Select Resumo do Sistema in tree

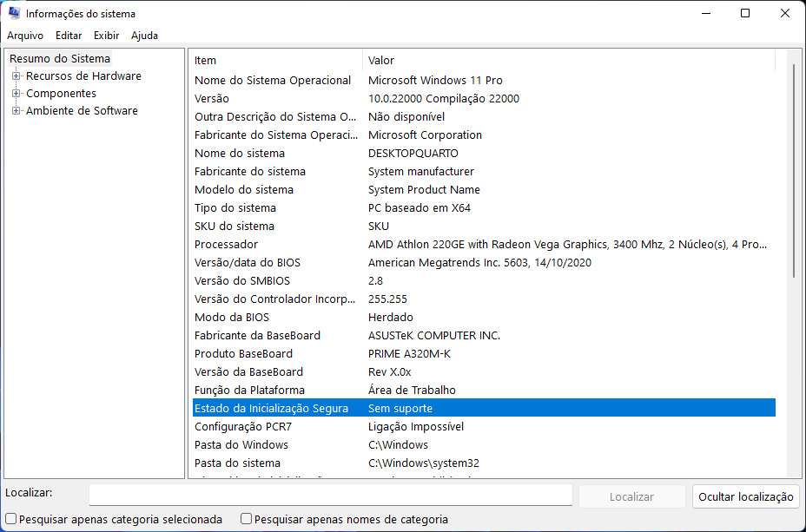[60, 59]
